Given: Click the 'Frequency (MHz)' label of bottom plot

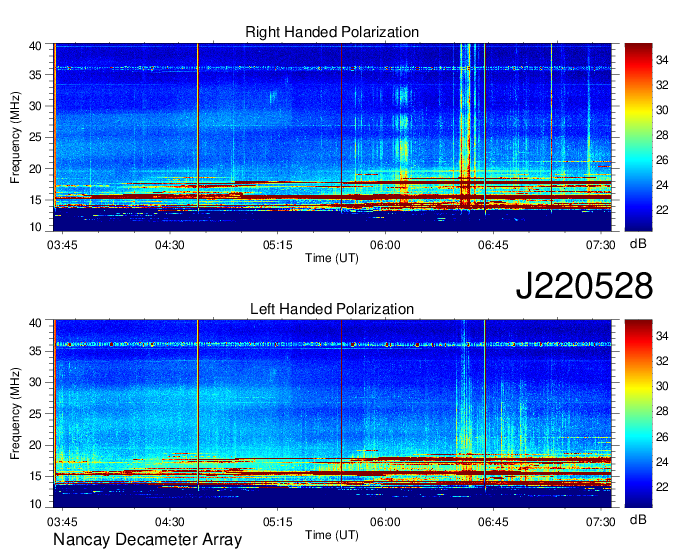Looking at the screenshot, I should coord(15,414).
